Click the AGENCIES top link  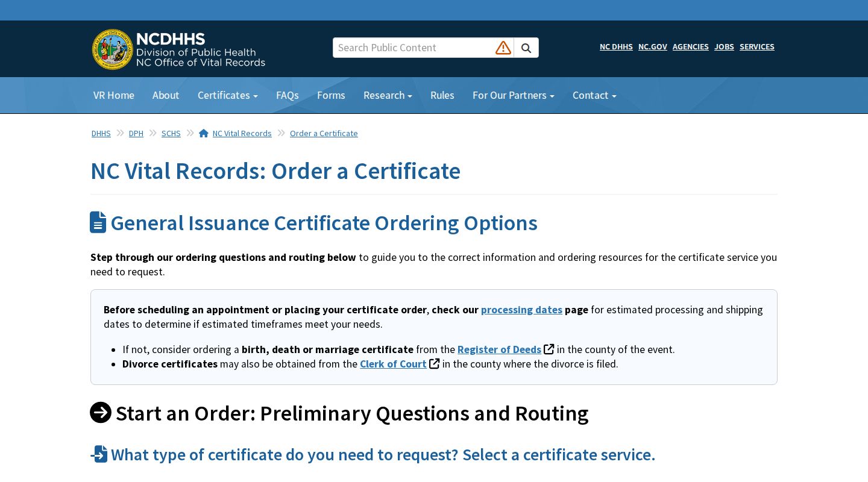point(691,46)
